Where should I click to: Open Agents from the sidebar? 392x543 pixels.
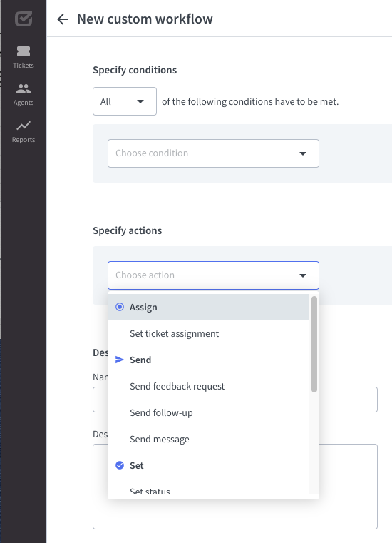(24, 94)
